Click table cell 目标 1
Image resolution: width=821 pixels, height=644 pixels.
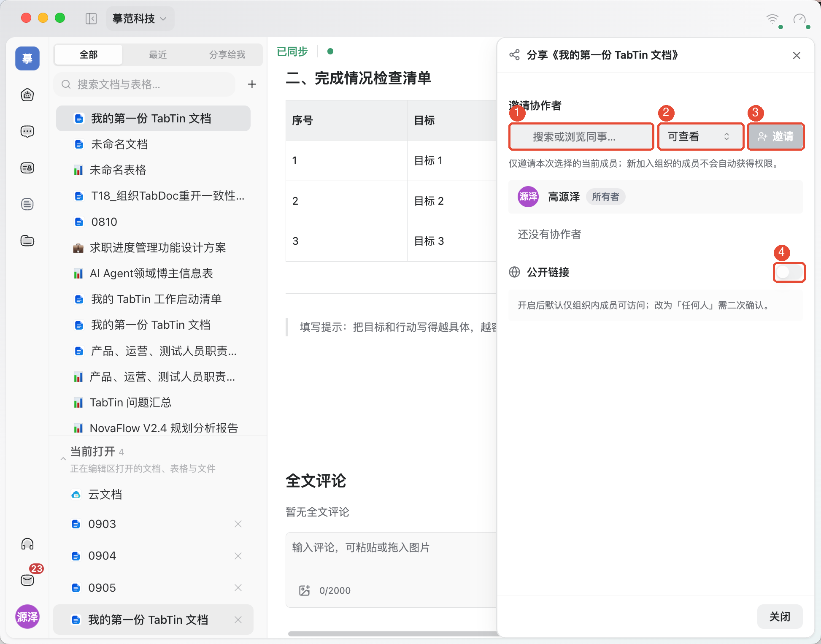coord(452,161)
